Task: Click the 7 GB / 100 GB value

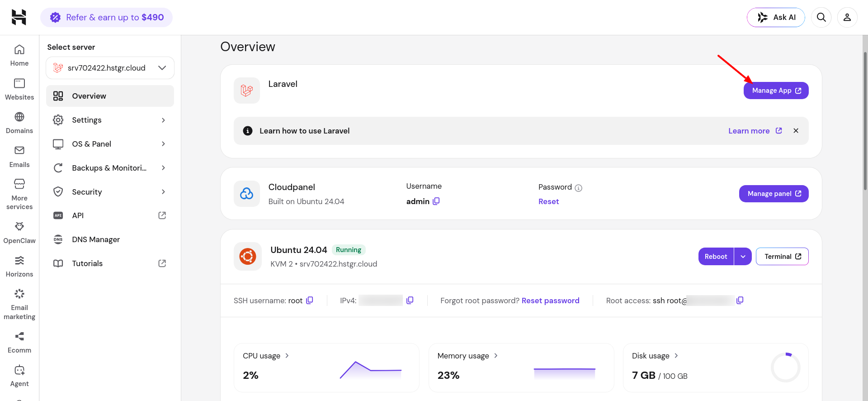Action: coord(660,376)
